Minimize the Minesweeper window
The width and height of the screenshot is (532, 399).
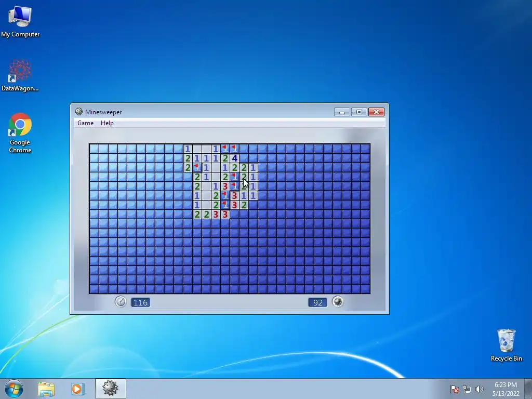coord(342,112)
